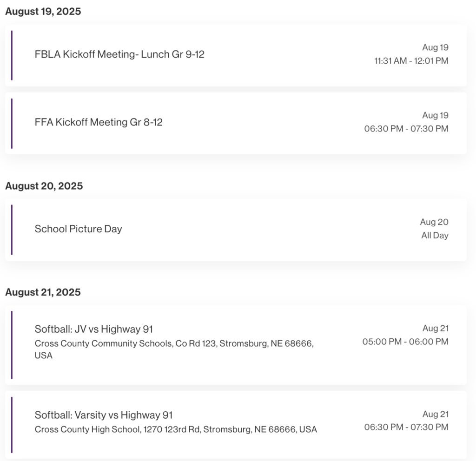Click the purple bar on FBLA event card
476x461 pixels.
pos(12,56)
